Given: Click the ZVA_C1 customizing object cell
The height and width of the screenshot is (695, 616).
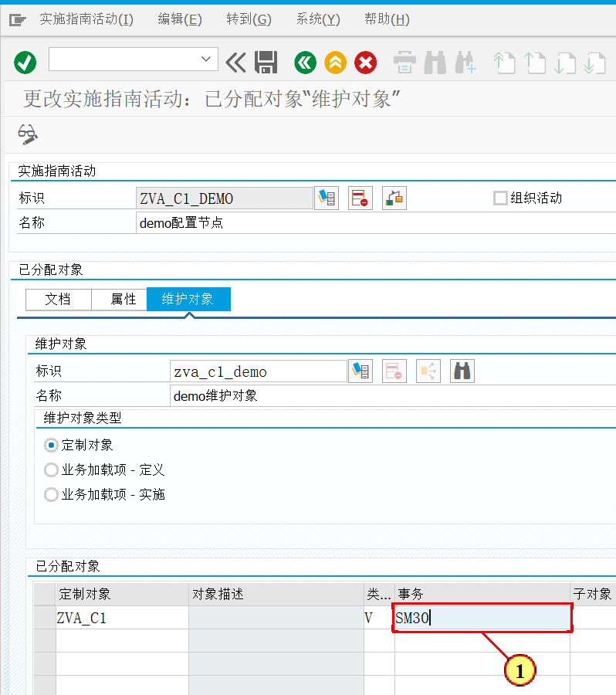Looking at the screenshot, I should click(x=122, y=618).
